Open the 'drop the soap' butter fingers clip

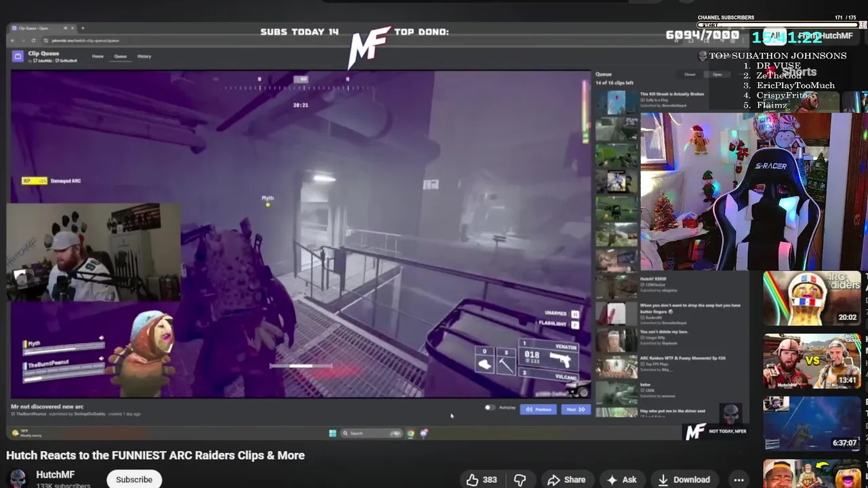pos(690,308)
